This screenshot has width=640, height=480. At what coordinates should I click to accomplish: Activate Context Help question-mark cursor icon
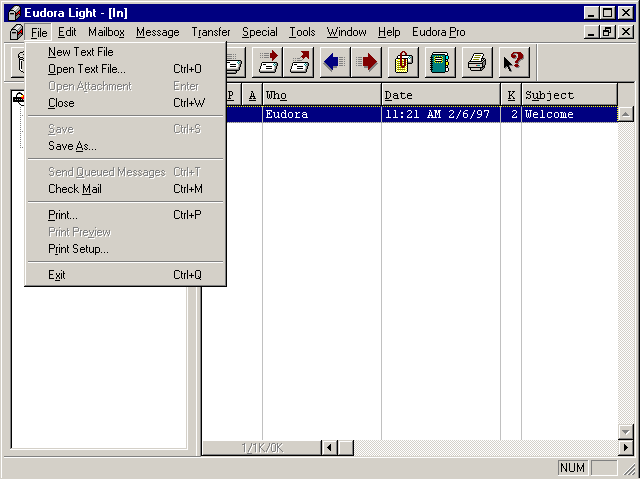click(514, 62)
